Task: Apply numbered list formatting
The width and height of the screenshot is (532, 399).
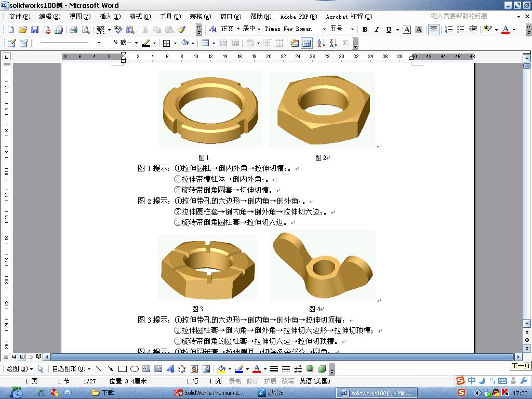Action: click(x=448, y=30)
